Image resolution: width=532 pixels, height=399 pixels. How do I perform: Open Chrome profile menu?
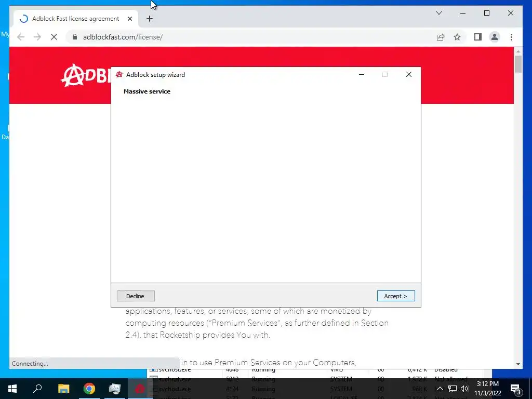click(495, 37)
